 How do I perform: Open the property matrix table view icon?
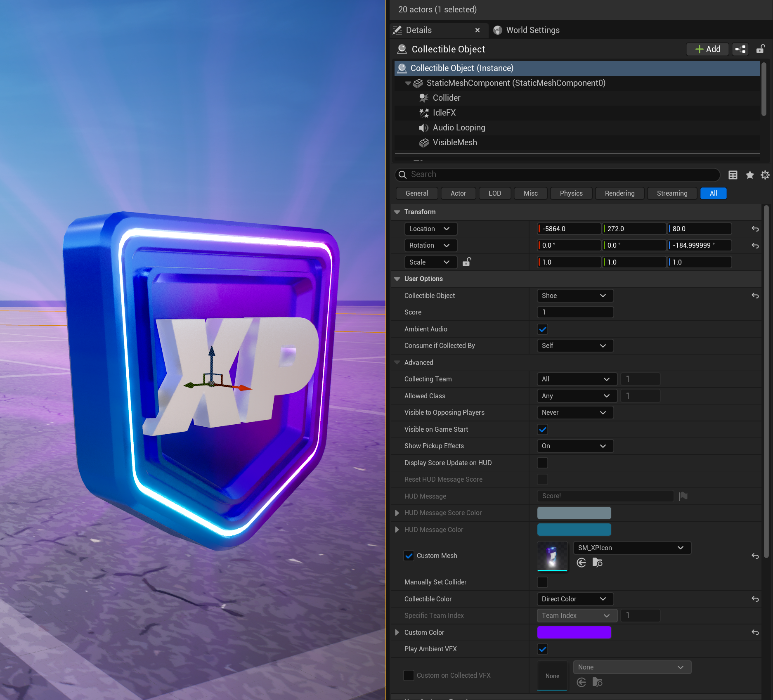pos(733,175)
